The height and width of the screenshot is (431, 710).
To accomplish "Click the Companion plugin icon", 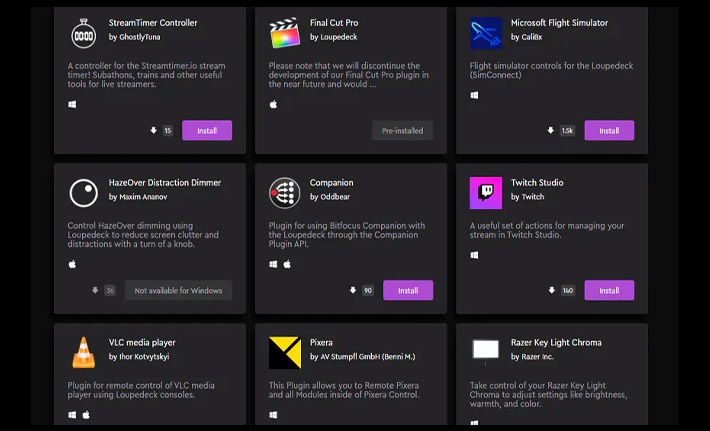I will [x=285, y=193].
